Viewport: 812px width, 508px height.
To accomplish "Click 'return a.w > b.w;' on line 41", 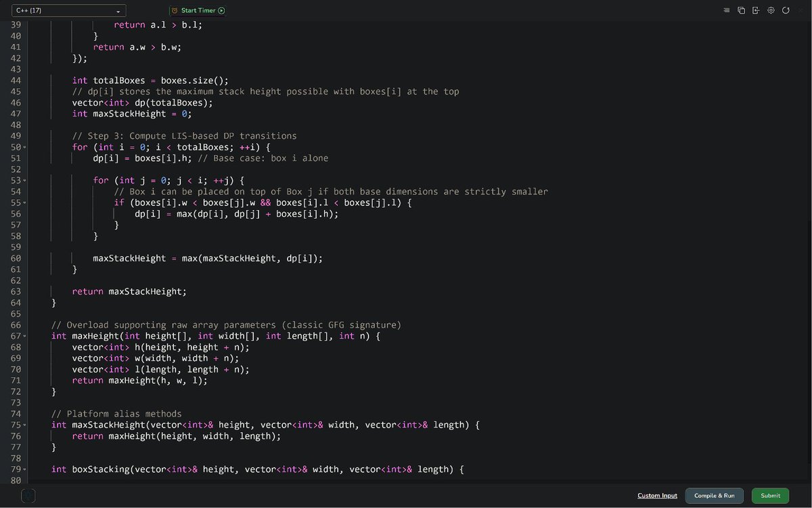I will tap(137, 47).
